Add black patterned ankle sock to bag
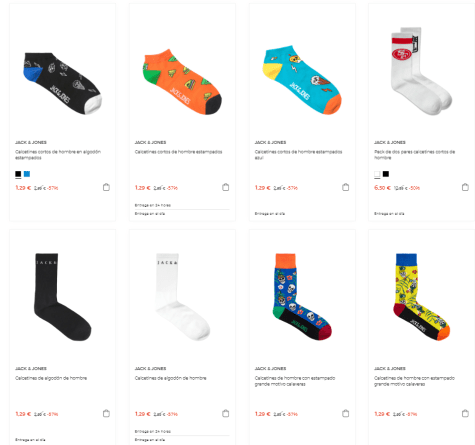Screen dimensions: 475x445 coord(106,187)
